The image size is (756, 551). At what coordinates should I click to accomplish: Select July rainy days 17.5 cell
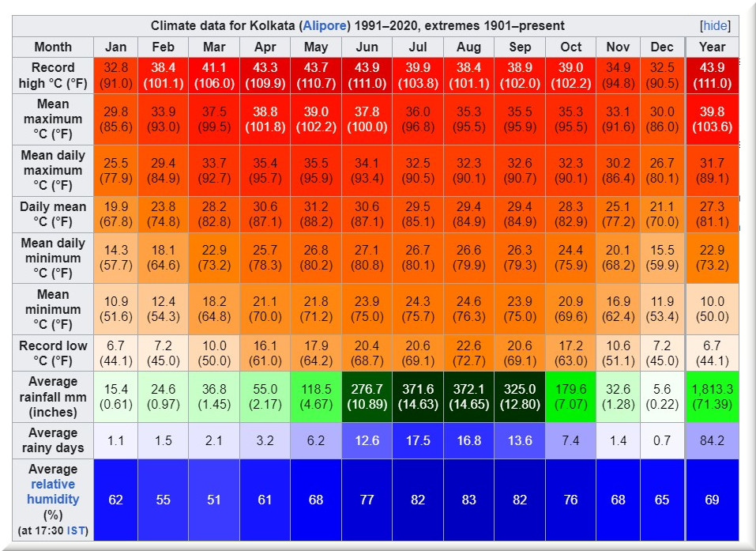click(418, 441)
